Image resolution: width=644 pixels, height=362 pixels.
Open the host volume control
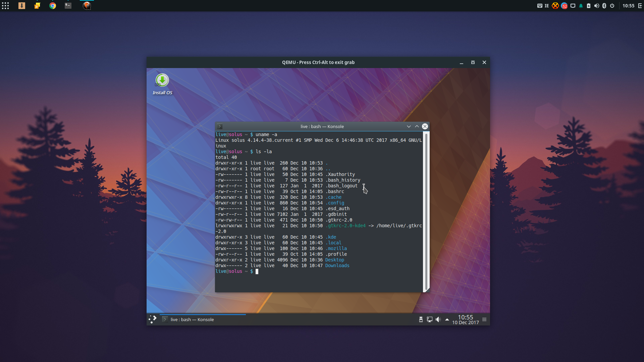point(596,6)
